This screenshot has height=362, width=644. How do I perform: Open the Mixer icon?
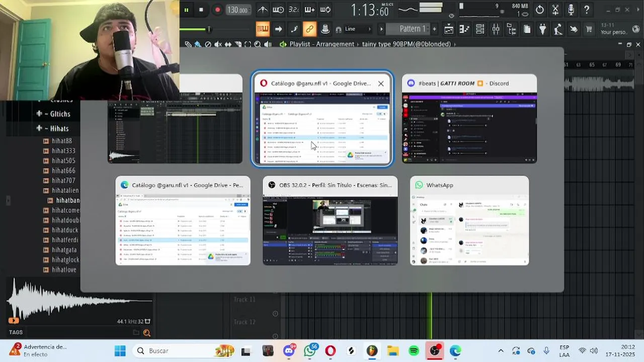(x=496, y=29)
